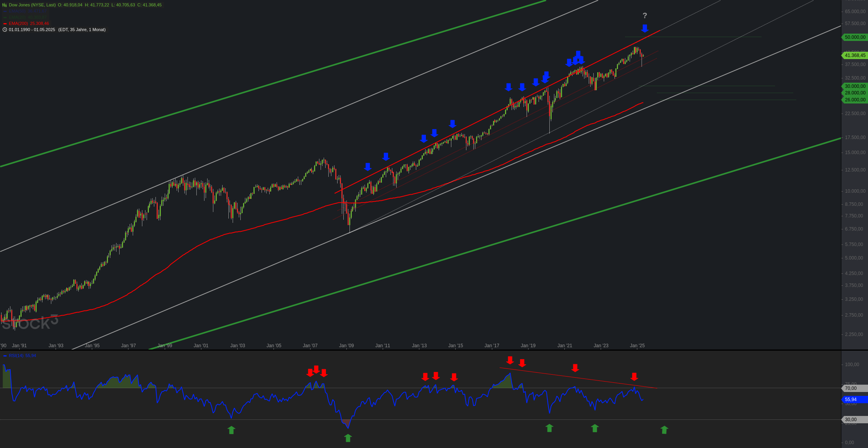
Task: Click the 100,00 tick on the RSI axis
Action: (x=852, y=365)
